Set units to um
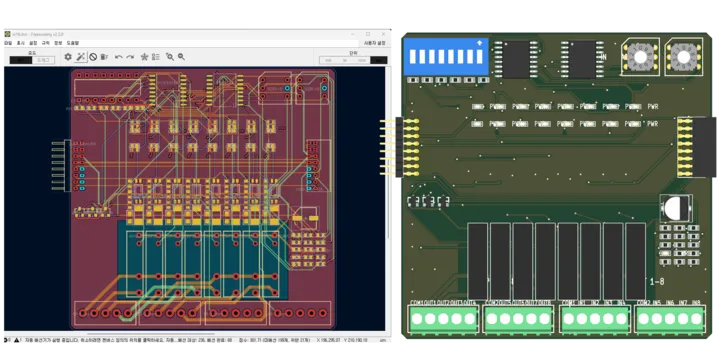The width and height of the screenshot is (720, 360). (x=379, y=60)
